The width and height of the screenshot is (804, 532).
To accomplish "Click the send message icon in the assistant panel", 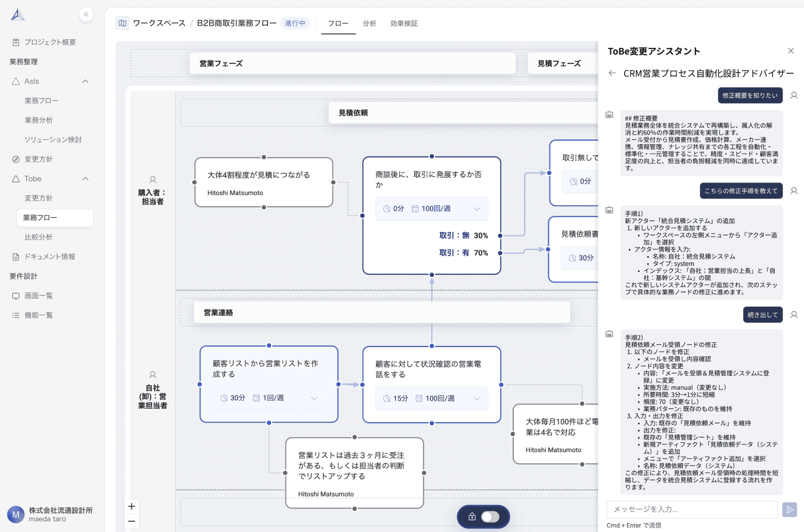I will tap(790, 509).
